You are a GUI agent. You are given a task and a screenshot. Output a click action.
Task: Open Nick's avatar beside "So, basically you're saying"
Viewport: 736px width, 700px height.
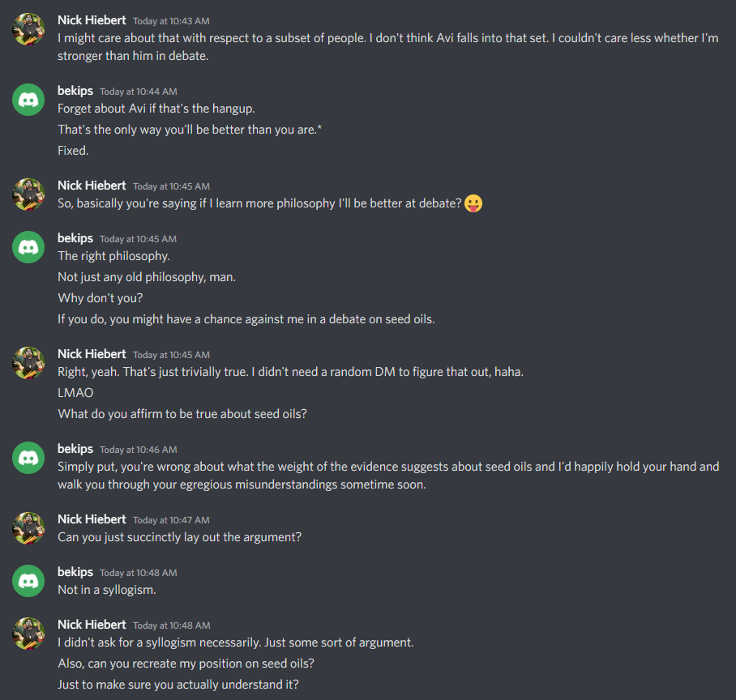[28, 194]
